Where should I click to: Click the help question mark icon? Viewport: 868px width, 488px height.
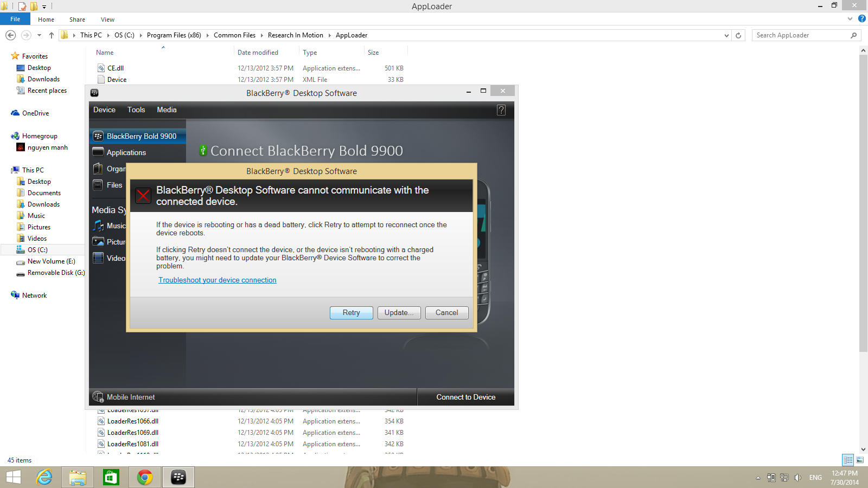501,110
